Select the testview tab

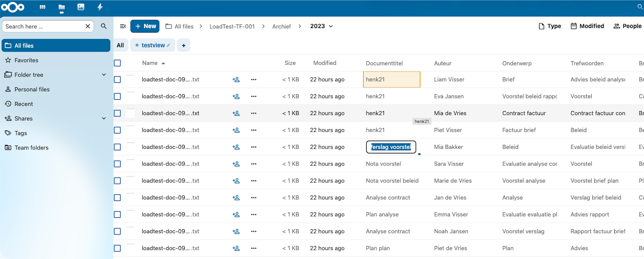point(153,45)
